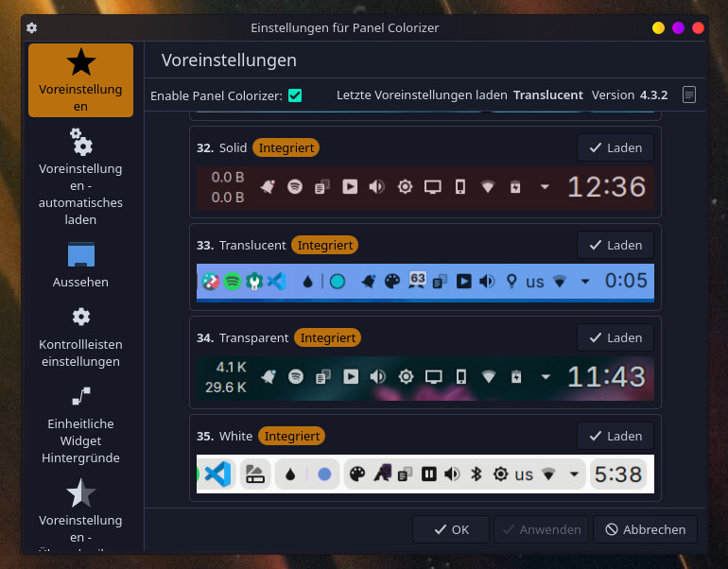Image resolution: width=728 pixels, height=569 pixels.
Task: Switch to the Aussehen section
Action: coord(80,265)
